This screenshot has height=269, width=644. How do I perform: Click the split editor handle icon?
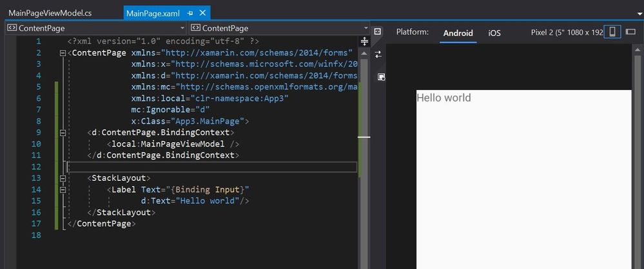[364, 41]
